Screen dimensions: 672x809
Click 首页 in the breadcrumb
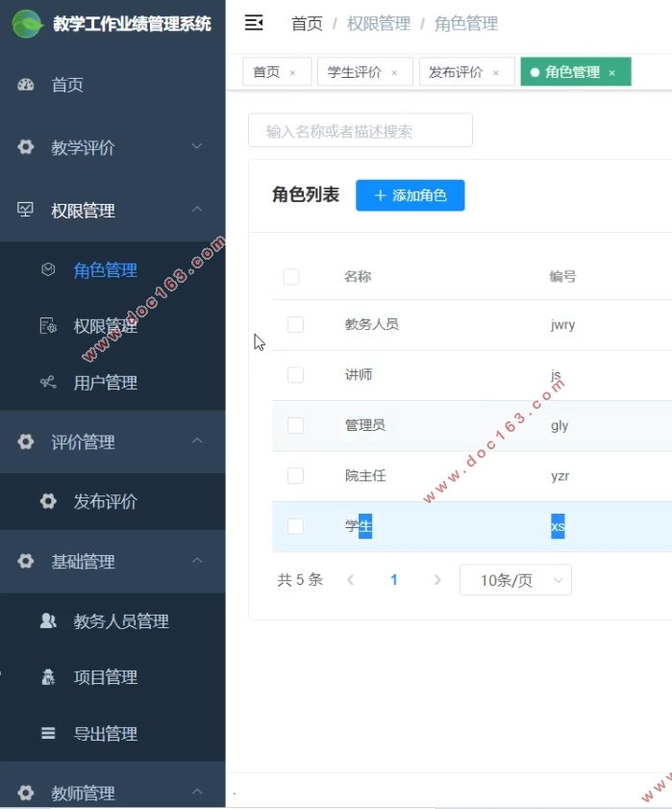pyautogui.click(x=307, y=24)
